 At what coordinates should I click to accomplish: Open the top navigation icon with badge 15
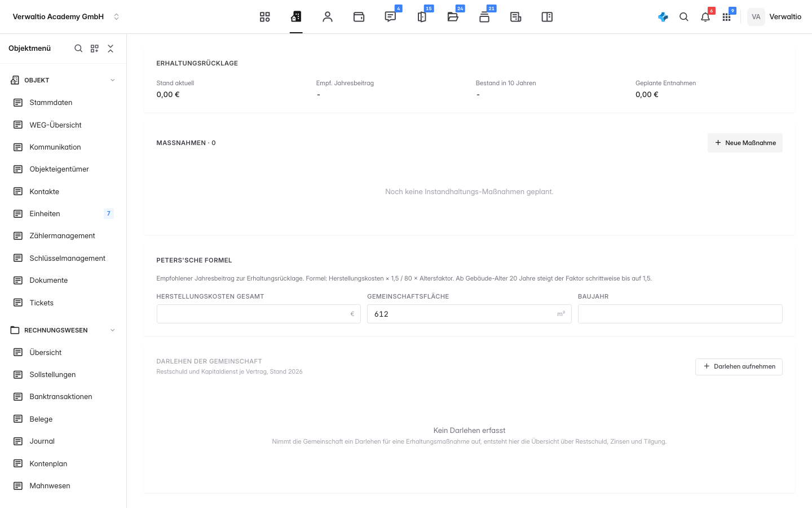[x=422, y=17]
